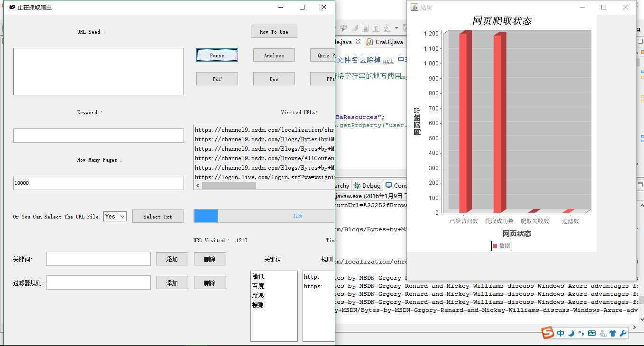The height and width of the screenshot is (346, 644).
Task: Click Eclipse next annotation toolbar icon
Action: pyautogui.click(x=387, y=28)
